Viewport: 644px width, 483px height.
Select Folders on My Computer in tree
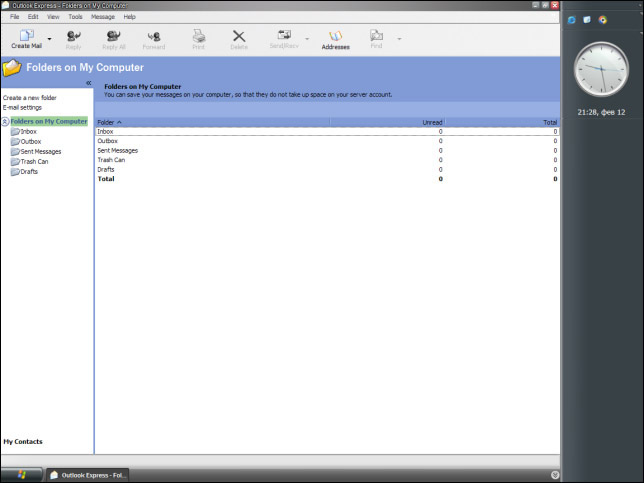click(x=49, y=122)
